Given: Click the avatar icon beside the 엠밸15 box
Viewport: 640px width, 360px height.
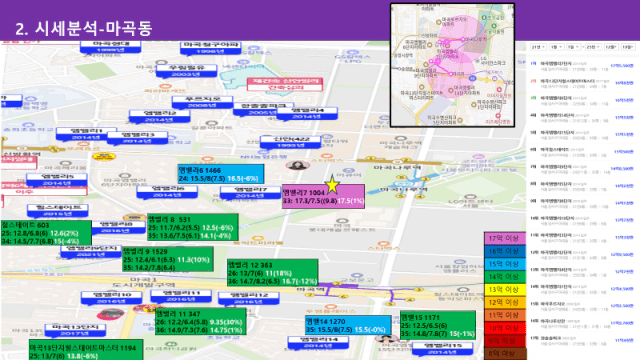Looking at the screenshot, I should tap(386, 338).
